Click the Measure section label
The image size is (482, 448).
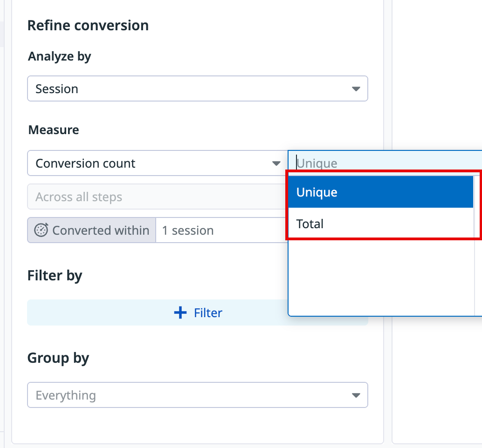[54, 130]
